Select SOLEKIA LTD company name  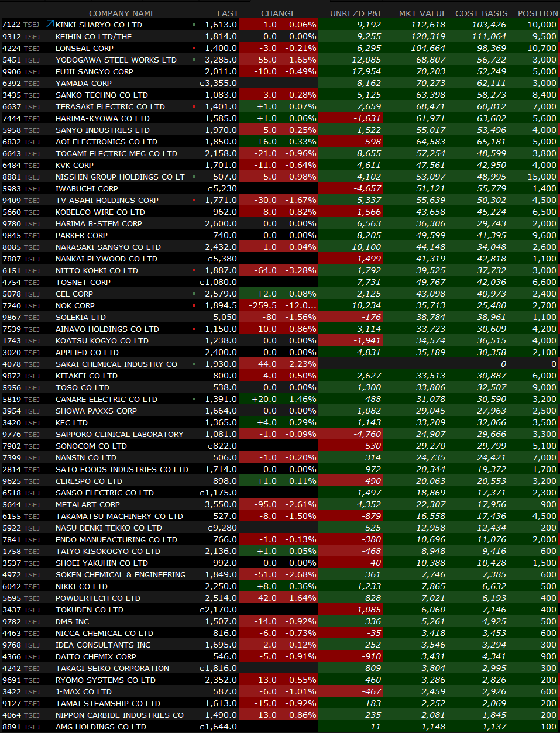tap(80, 317)
